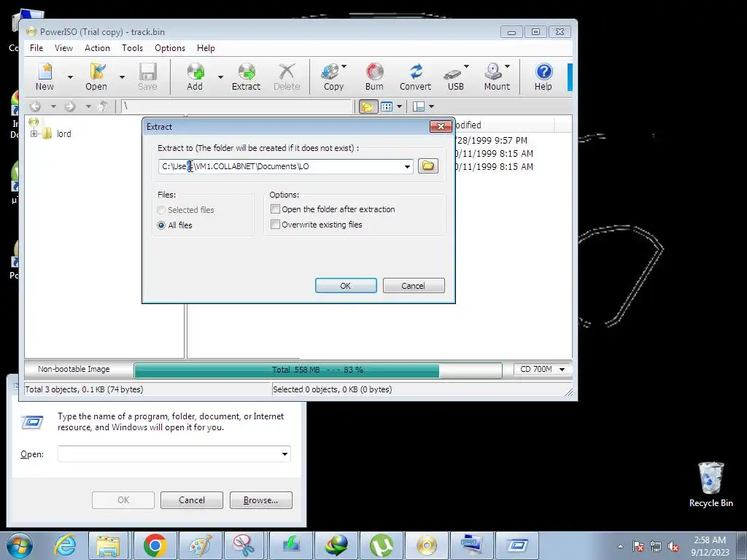Click the Save toolbar icon
Screen dimensions: 747x560
click(147, 77)
